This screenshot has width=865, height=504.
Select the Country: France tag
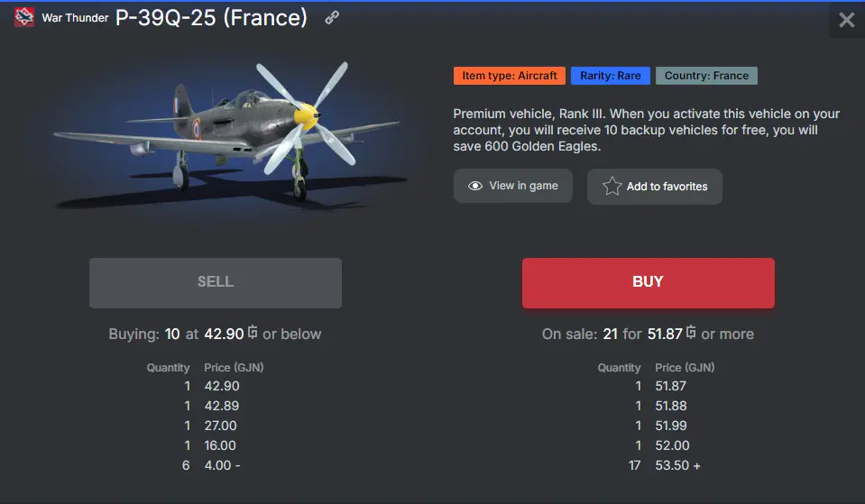[706, 76]
